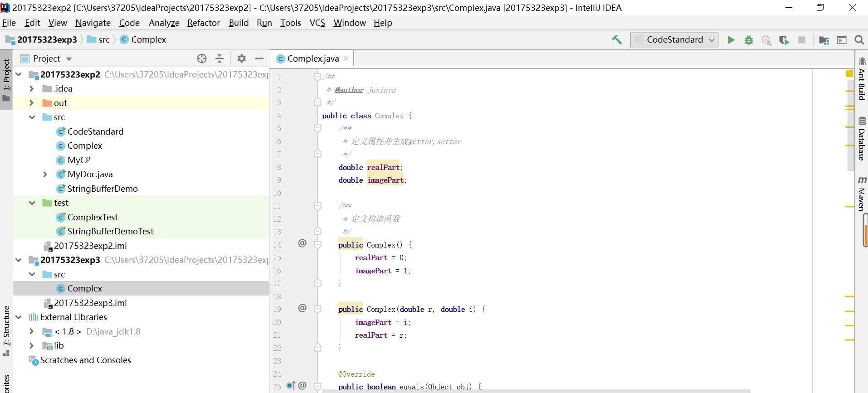Open Project Structure dialog icon
The image size is (868, 393).
click(824, 40)
